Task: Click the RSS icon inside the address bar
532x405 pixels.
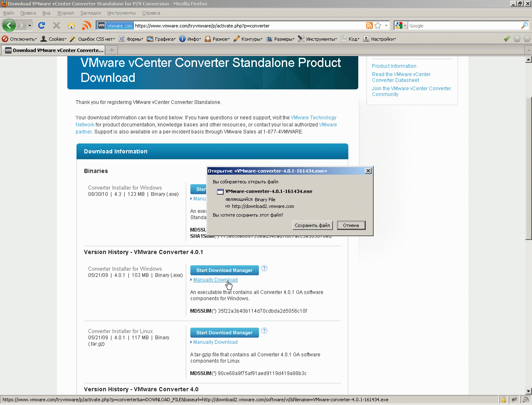Action: (x=369, y=26)
